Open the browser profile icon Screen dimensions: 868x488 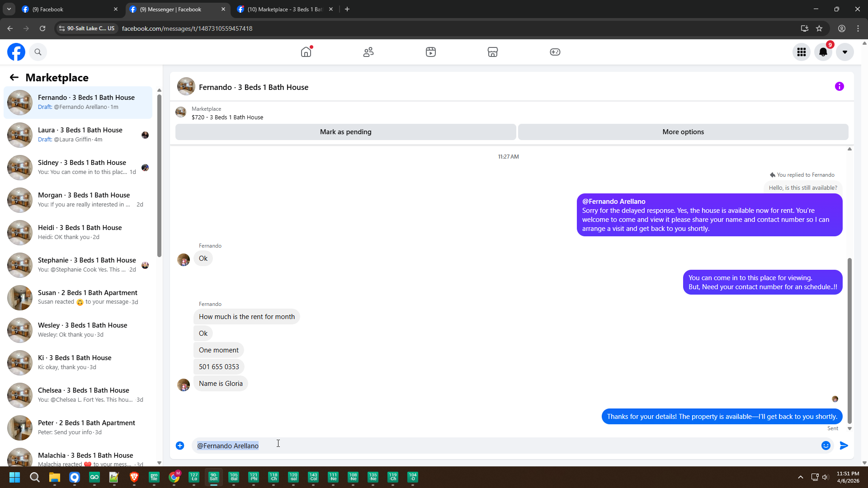pos(842,28)
